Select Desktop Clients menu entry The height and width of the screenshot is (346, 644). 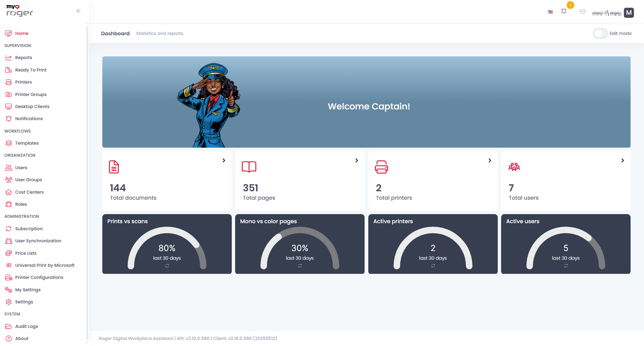click(32, 106)
